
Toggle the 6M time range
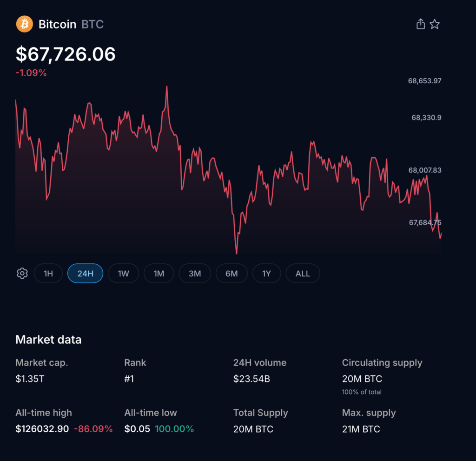pos(231,274)
